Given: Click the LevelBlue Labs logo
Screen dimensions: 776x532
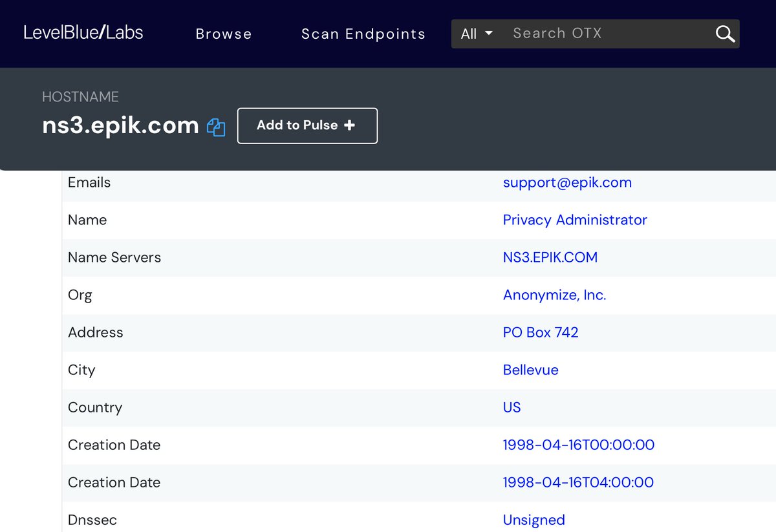Looking at the screenshot, I should pos(83,32).
